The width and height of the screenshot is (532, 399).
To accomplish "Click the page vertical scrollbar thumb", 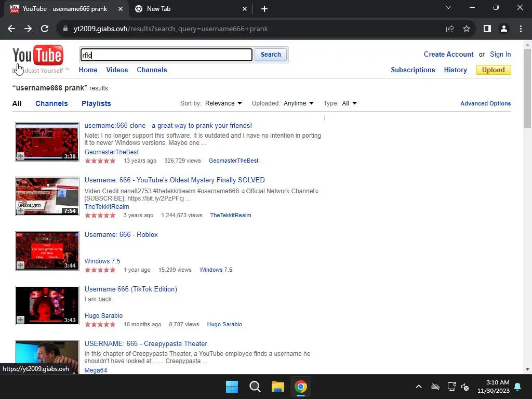I will (x=527, y=88).
